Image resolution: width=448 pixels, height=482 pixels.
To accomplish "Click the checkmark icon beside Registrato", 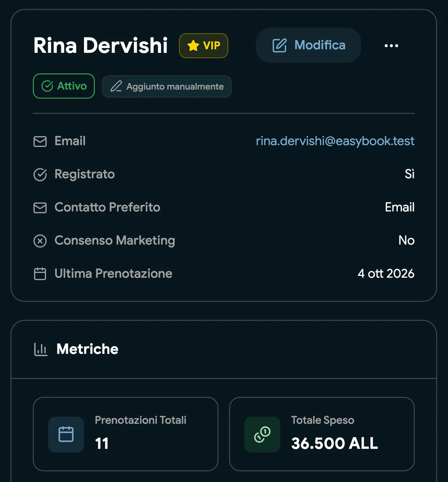I will (x=40, y=175).
